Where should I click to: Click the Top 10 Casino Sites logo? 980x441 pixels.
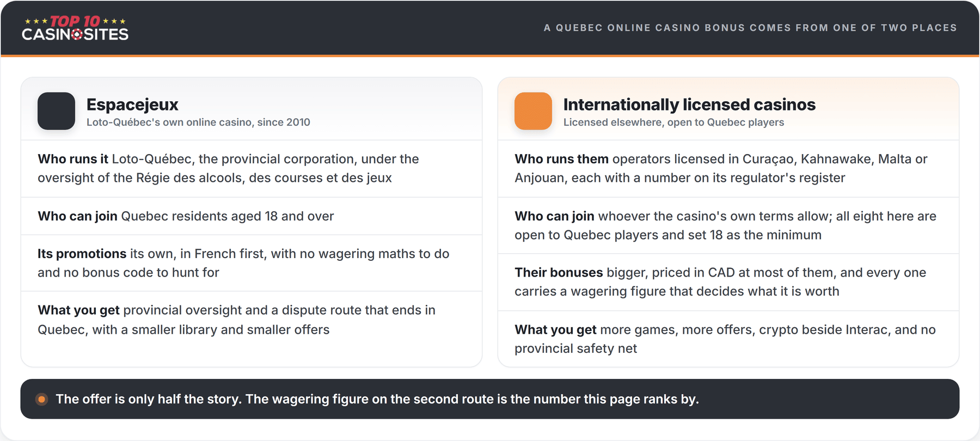75,28
